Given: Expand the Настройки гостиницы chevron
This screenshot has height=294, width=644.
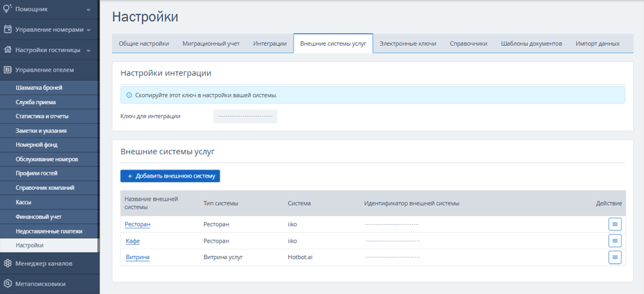Looking at the screenshot, I should [x=88, y=51].
